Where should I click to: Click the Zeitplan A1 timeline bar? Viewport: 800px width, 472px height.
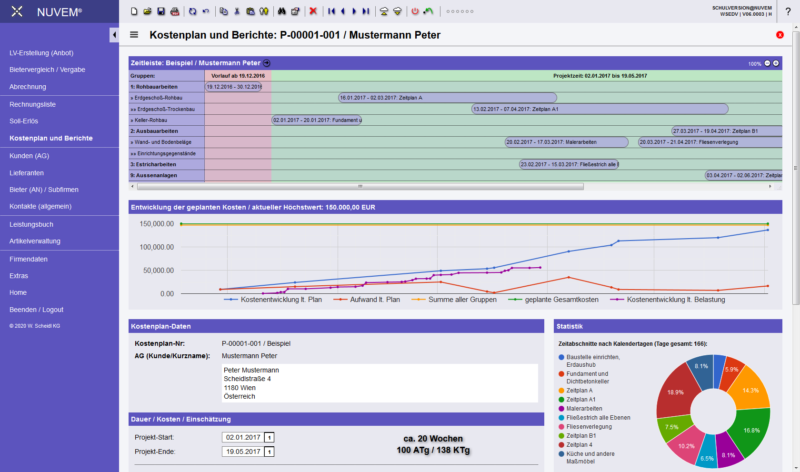(x=599, y=109)
